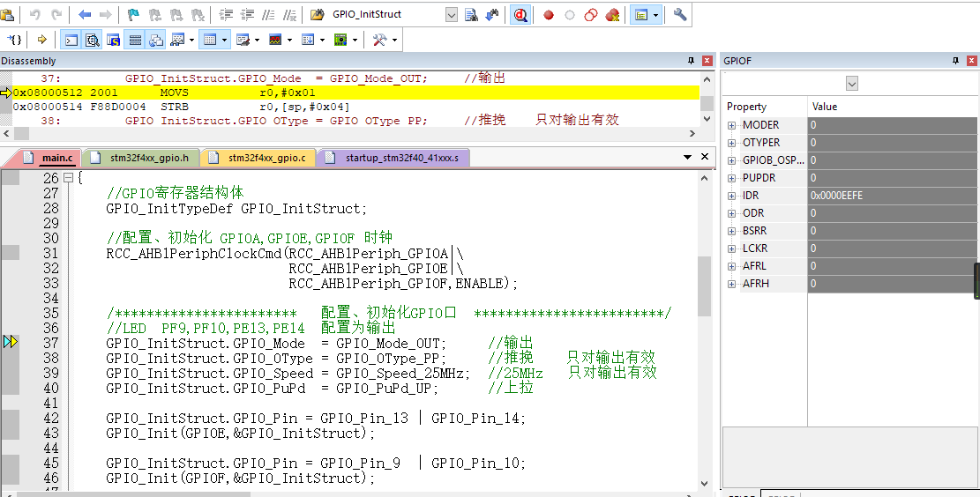Open the Watch windows icon
The image size is (980, 497).
(177, 40)
